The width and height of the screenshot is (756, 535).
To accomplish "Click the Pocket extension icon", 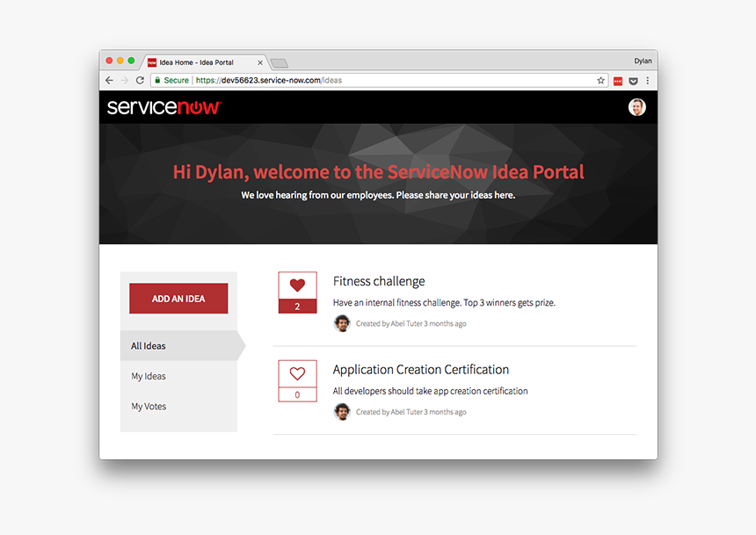I will tap(634, 81).
